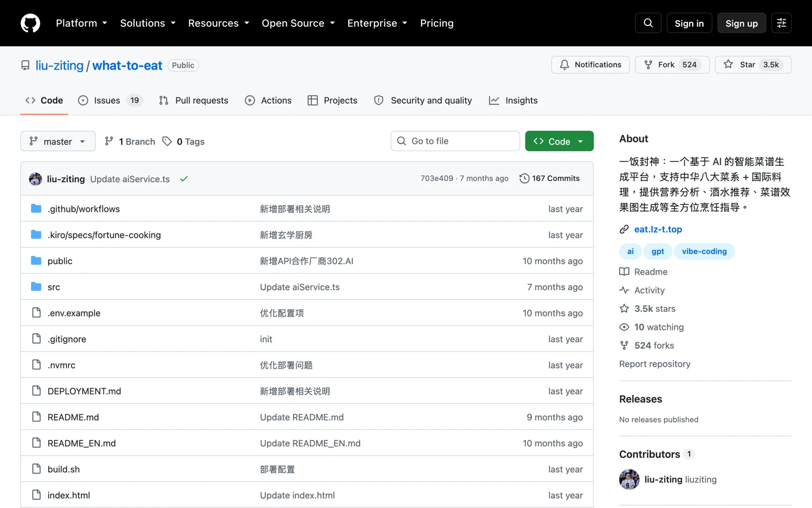
Task: Click the contributor avatar of liu-ziting
Action: (629, 479)
